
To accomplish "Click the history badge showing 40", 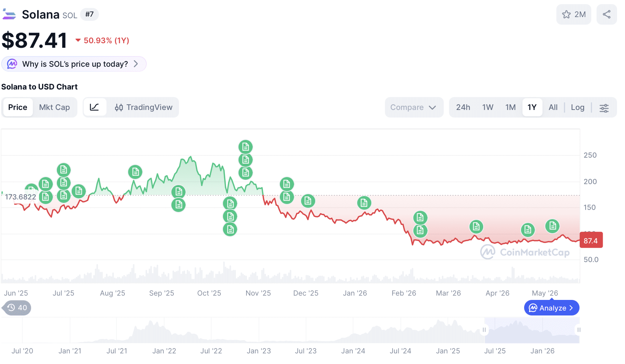I will tap(17, 308).
